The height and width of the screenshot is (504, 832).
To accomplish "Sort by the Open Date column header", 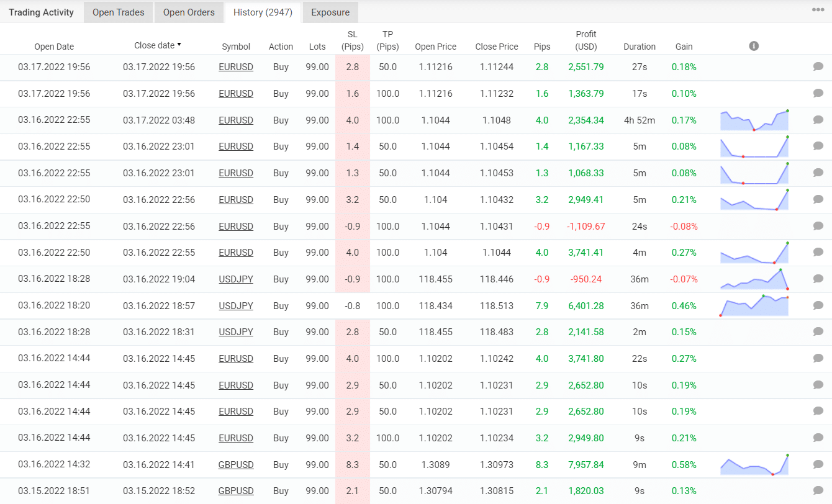I will [55, 46].
